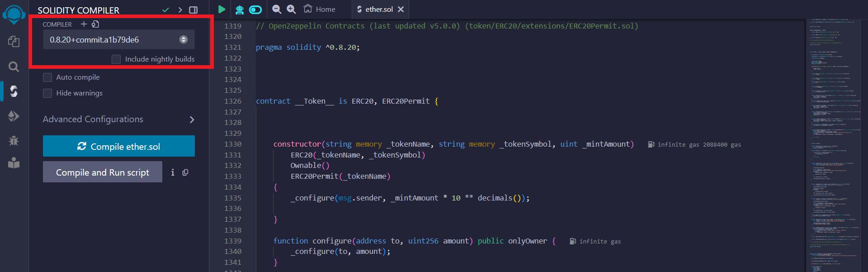Click the 'Advanced Configurations' label text
The image size is (868, 272).
click(x=93, y=119)
